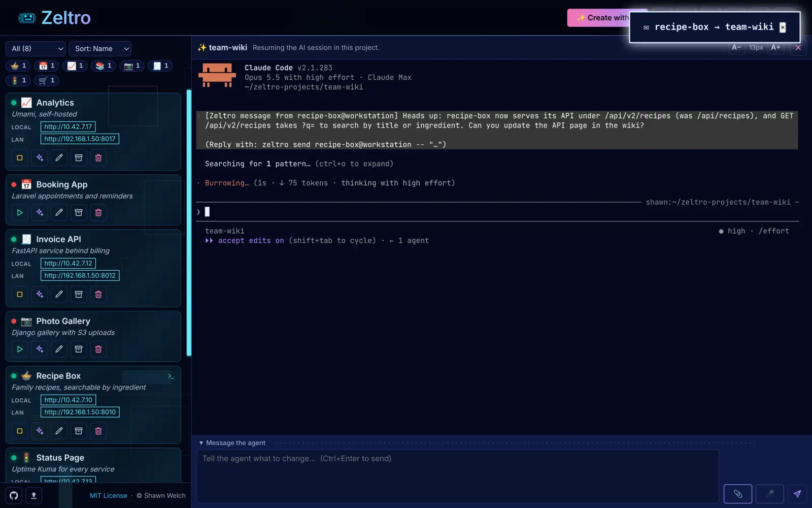Close the team-wiki AI session panel
The image size is (812, 508).
click(798, 48)
